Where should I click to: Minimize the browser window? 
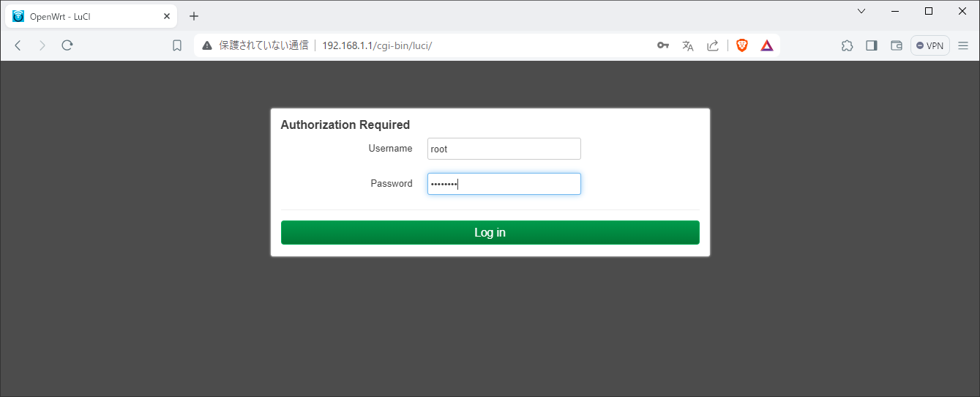point(895,11)
